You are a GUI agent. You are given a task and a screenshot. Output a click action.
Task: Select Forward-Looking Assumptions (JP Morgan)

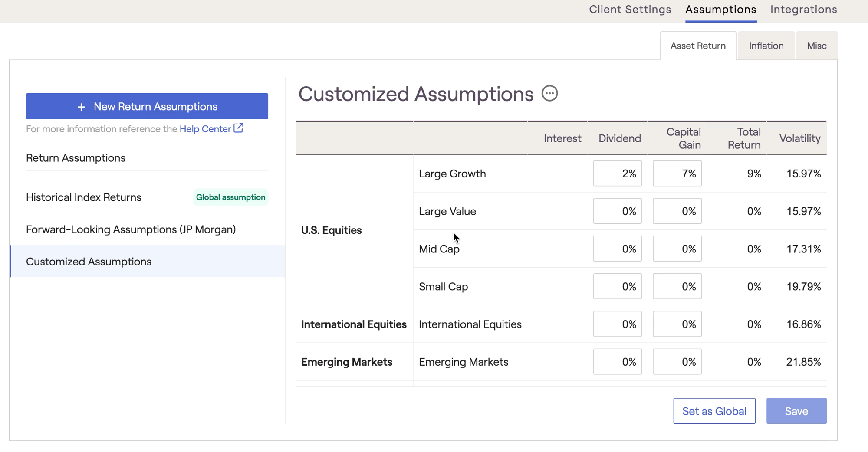pyautogui.click(x=131, y=229)
